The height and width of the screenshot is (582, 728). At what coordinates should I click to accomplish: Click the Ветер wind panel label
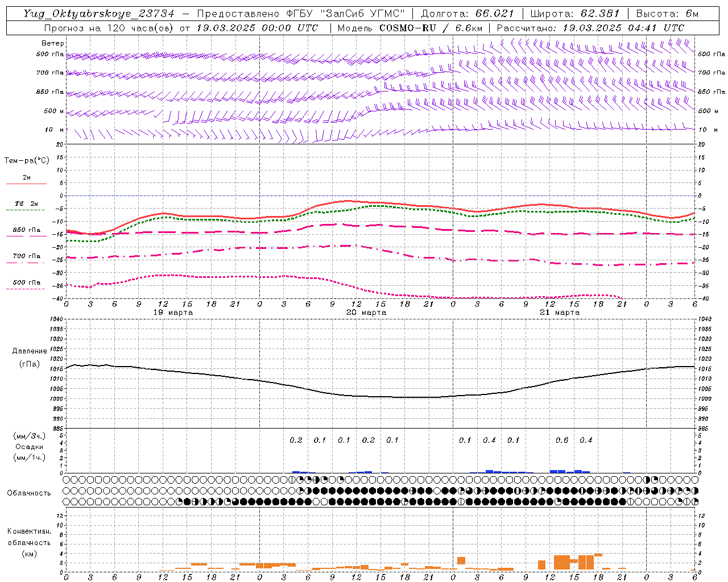tap(53, 43)
